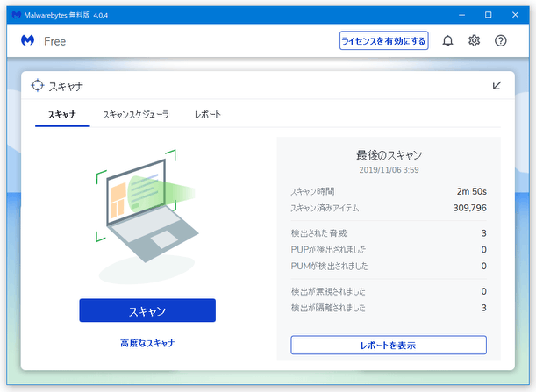This screenshot has width=536, height=392.
Task: Click the scan time value 2m 50s
Action: (x=471, y=191)
